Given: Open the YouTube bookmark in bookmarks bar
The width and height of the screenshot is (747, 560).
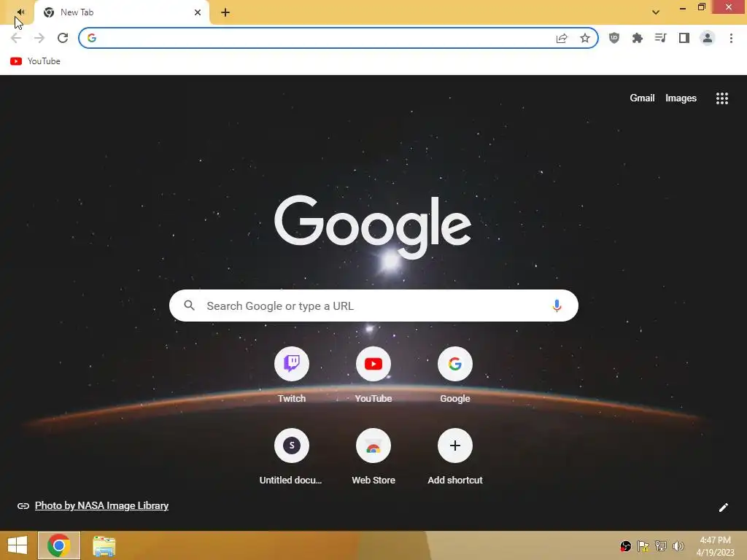Looking at the screenshot, I should [35, 61].
